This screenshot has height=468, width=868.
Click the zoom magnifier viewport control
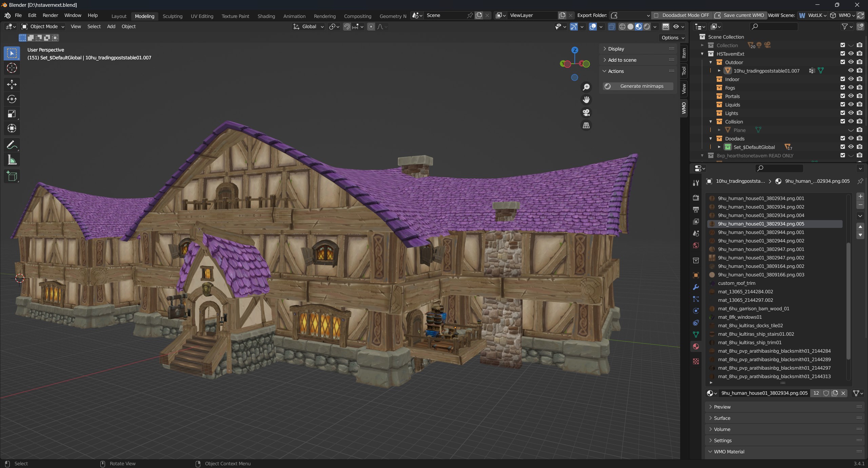click(x=586, y=87)
